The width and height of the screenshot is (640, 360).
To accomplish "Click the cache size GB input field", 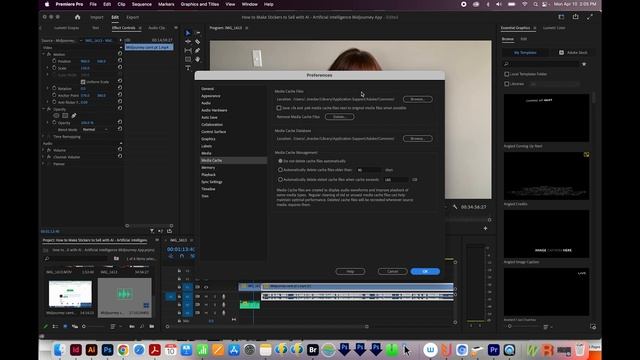I will pos(396,180).
